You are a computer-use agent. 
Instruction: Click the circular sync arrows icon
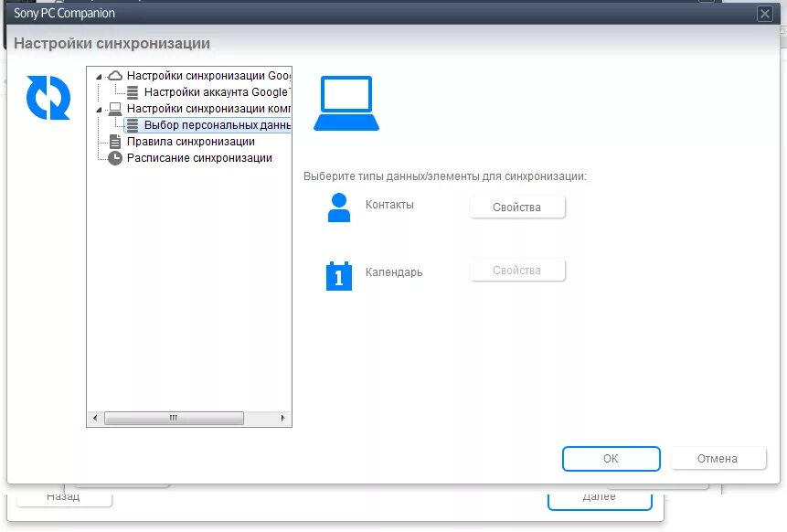[x=47, y=99]
